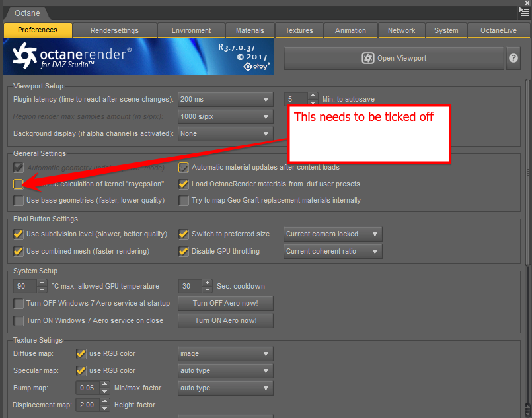Increase Sec. cooldown value
The image size is (532, 418).
click(x=207, y=283)
